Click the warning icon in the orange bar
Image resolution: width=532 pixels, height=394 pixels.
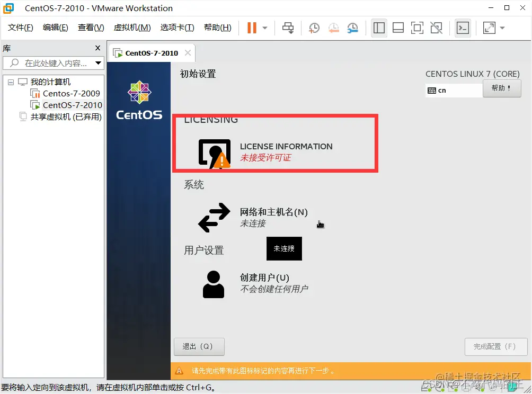point(179,371)
